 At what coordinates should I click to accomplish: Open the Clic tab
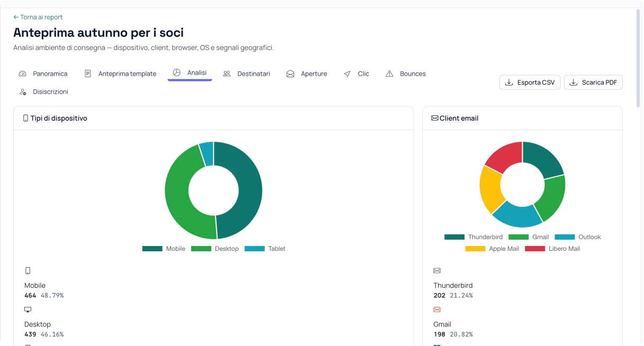[356, 74]
